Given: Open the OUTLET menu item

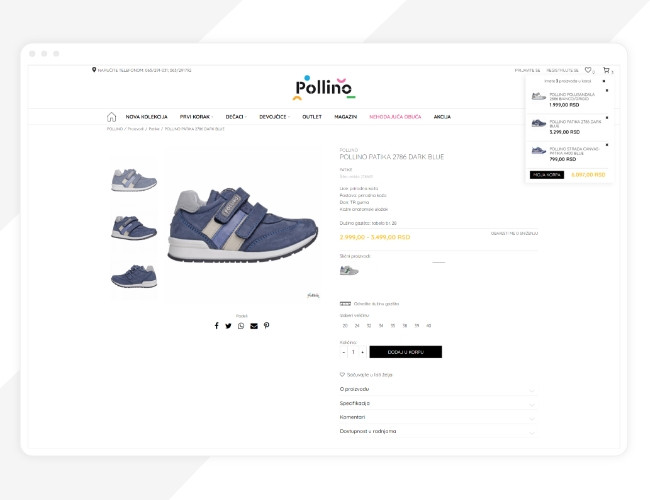Looking at the screenshot, I should click(312, 117).
